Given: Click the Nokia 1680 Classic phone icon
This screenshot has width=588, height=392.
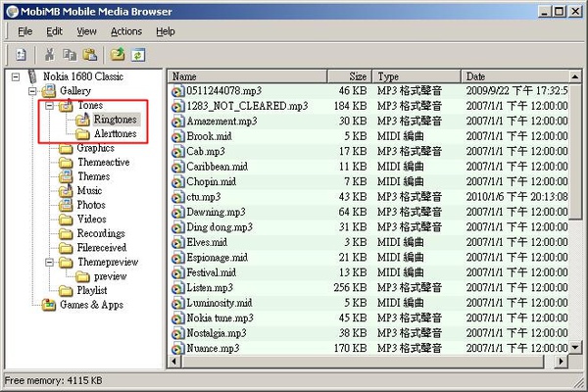Looking at the screenshot, I should (32, 76).
